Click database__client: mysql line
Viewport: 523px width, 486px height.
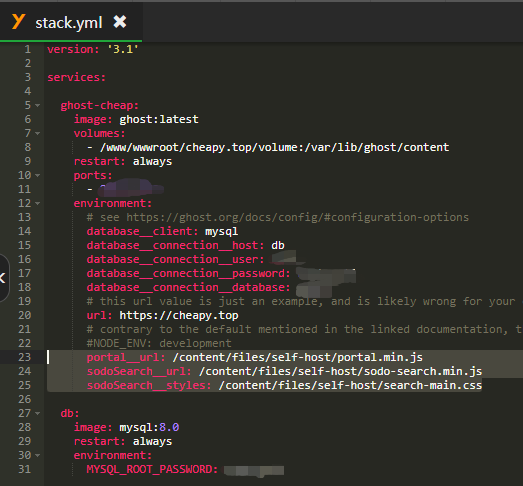coord(162,231)
